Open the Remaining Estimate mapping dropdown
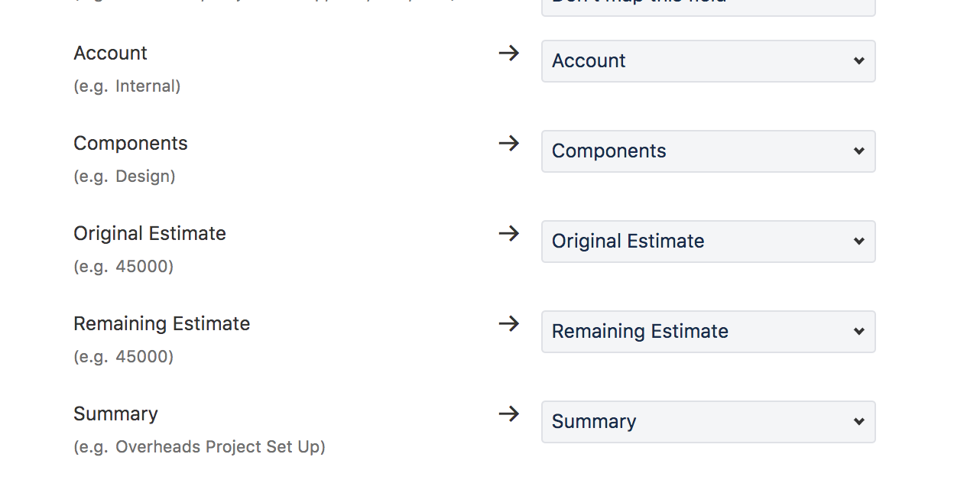Screen dimensions: 980x480 pos(708,332)
